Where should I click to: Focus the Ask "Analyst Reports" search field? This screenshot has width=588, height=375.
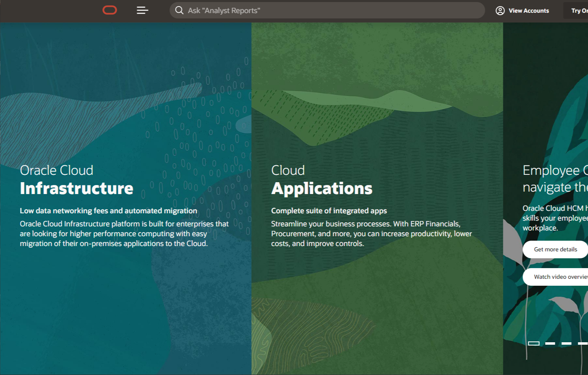[327, 10]
